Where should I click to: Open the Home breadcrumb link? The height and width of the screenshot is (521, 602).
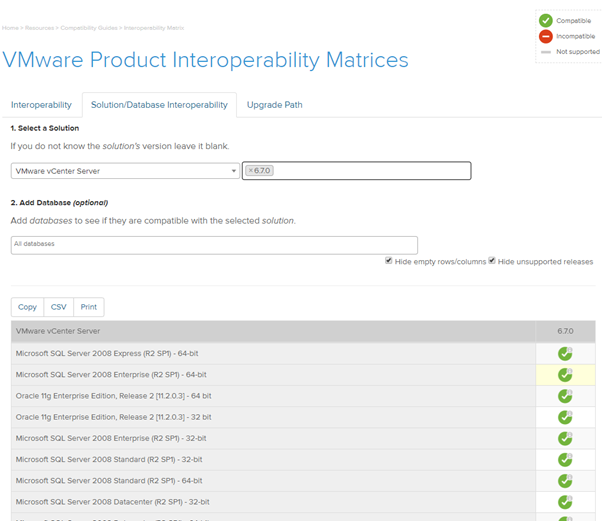tap(10, 28)
